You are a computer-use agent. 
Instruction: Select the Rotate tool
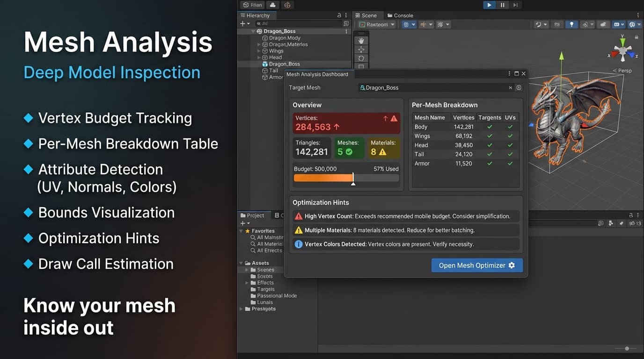pyautogui.click(x=361, y=57)
